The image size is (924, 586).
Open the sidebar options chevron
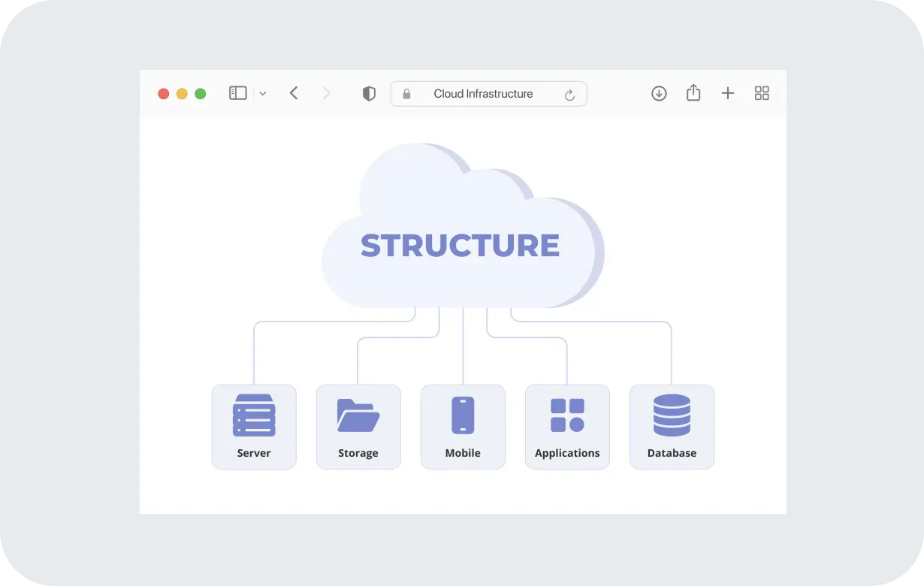pos(262,93)
